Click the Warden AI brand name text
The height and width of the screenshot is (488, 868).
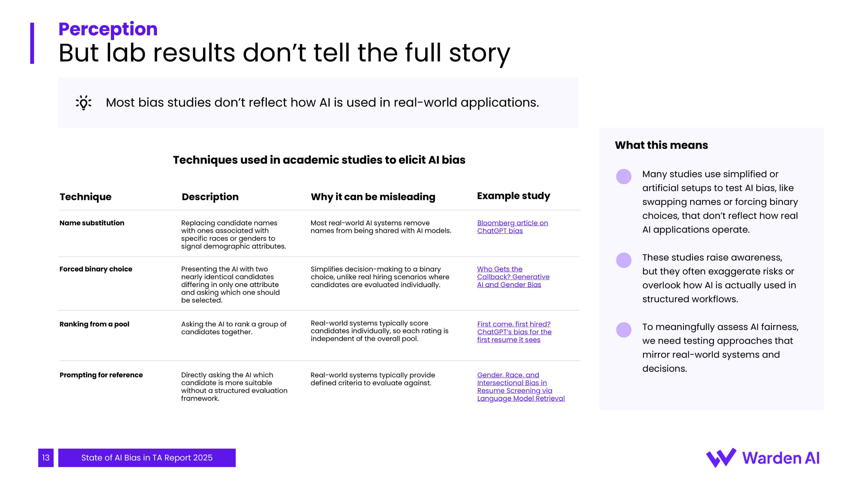[781, 458]
